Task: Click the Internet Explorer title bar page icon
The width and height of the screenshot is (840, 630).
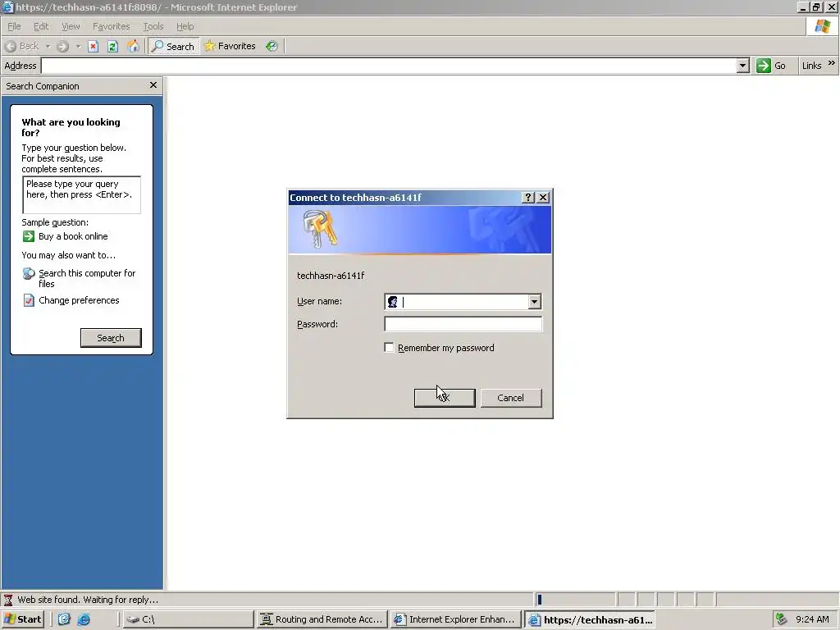Action: point(7,7)
